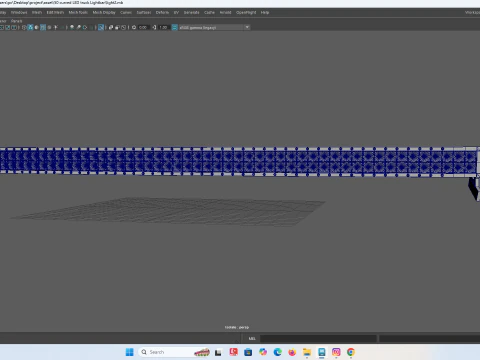
Task: Toggle Depth of Field viewport icon
Action: click(91, 27)
